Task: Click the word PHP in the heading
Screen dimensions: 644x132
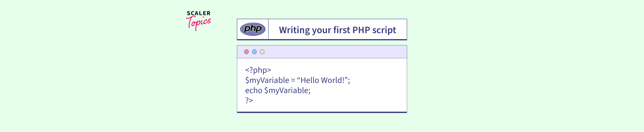Action: (361, 30)
